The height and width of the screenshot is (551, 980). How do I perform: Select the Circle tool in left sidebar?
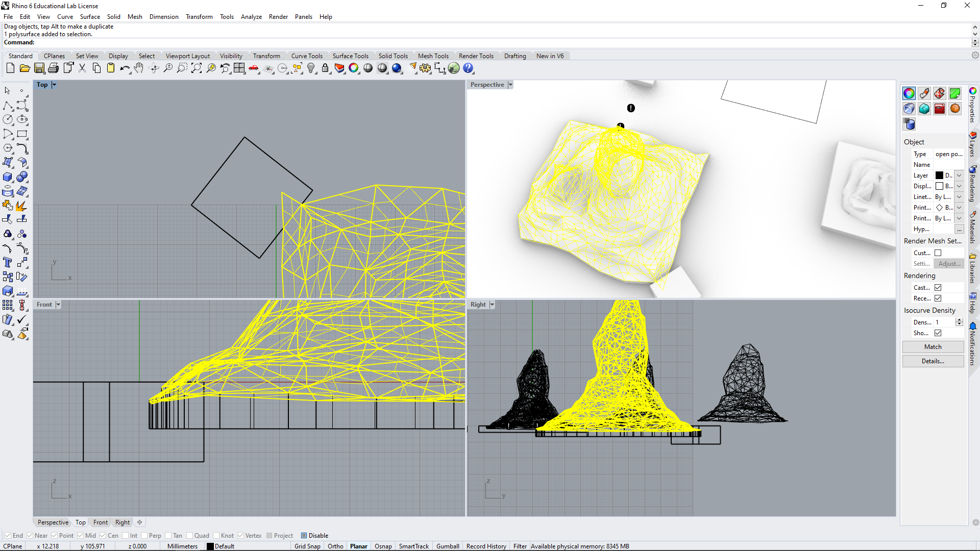pos(8,119)
